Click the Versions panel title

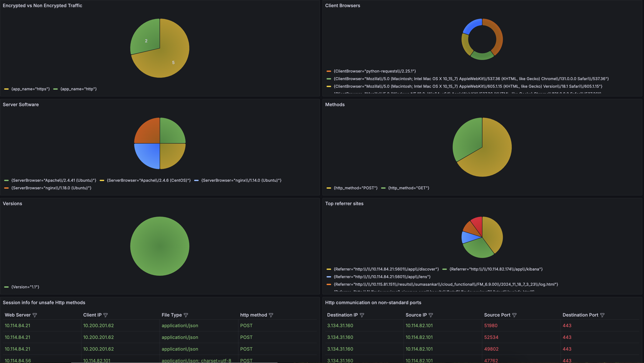[x=13, y=203]
